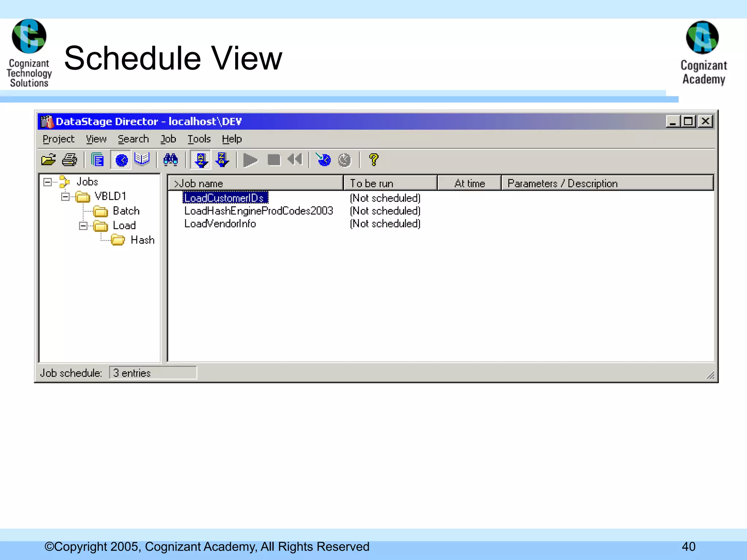Open the Job menu
Image resolution: width=747 pixels, height=560 pixels.
[x=168, y=139]
